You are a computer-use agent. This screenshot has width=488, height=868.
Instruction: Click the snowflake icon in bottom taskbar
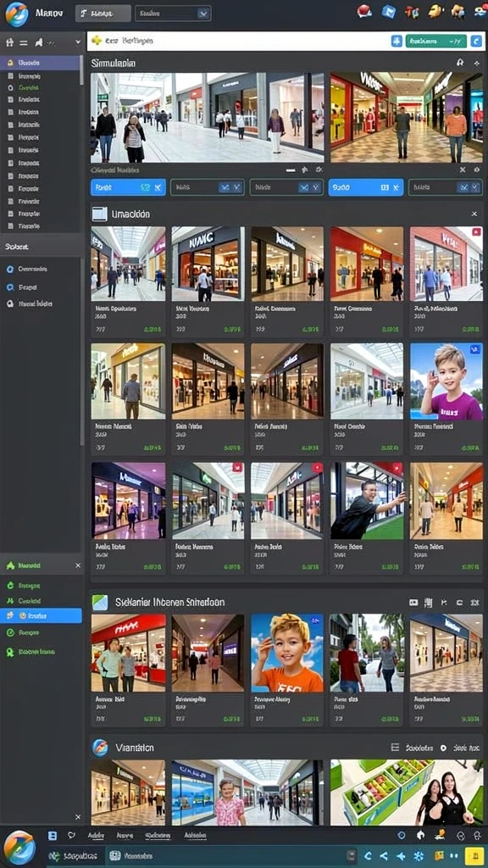tap(419, 856)
